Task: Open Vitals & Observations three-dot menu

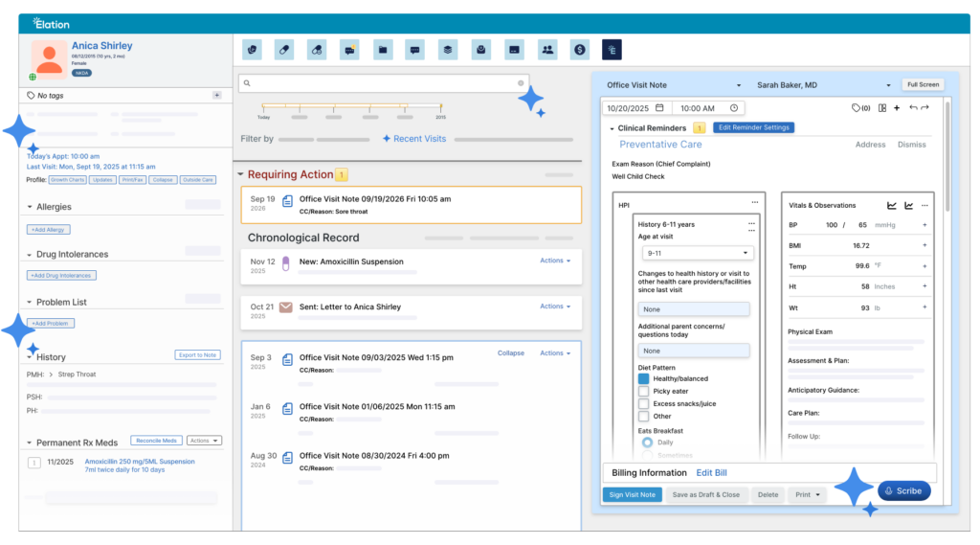Action: (x=925, y=205)
